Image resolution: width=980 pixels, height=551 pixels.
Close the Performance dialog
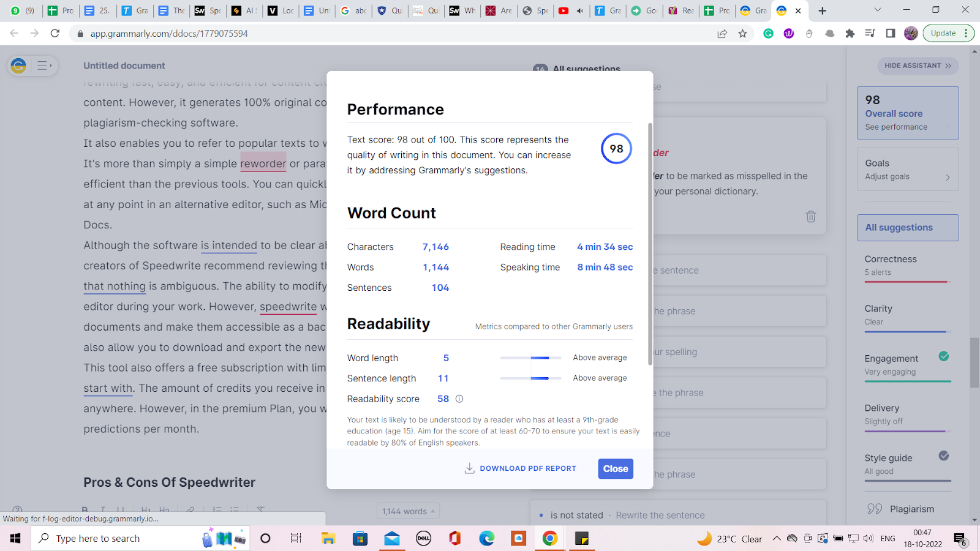[x=615, y=468]
